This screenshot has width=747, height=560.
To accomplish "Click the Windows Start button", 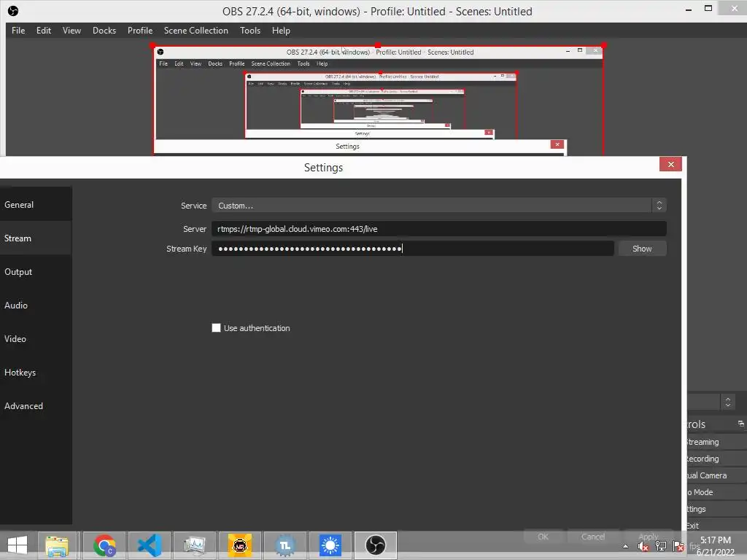I will click(x=18, y=545).
